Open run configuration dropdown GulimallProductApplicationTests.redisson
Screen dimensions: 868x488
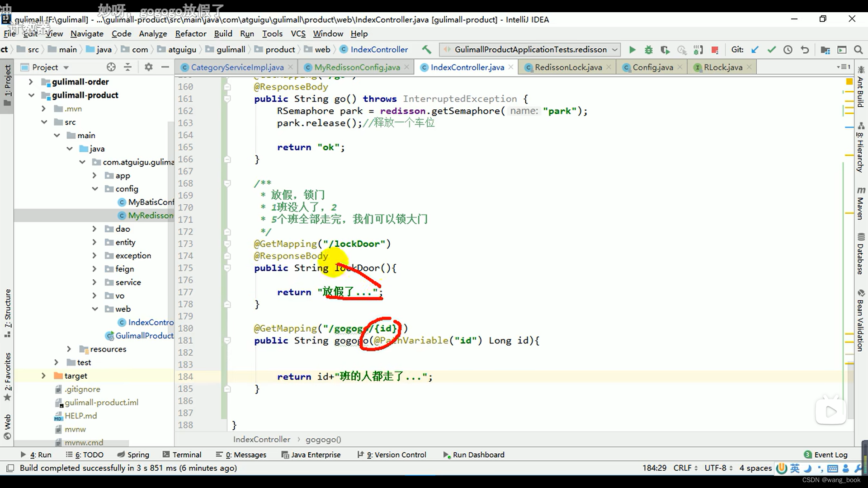pos(529,50)
